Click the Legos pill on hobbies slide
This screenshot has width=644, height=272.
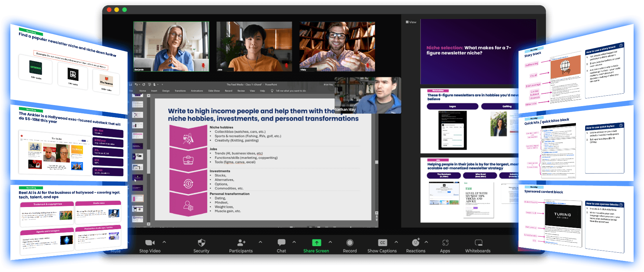coord(452,106)
